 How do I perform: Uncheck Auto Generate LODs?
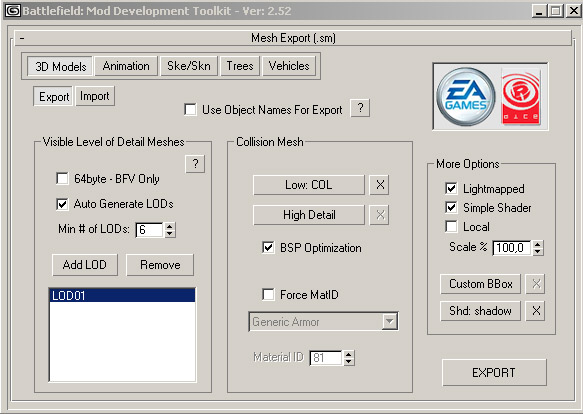62,204
